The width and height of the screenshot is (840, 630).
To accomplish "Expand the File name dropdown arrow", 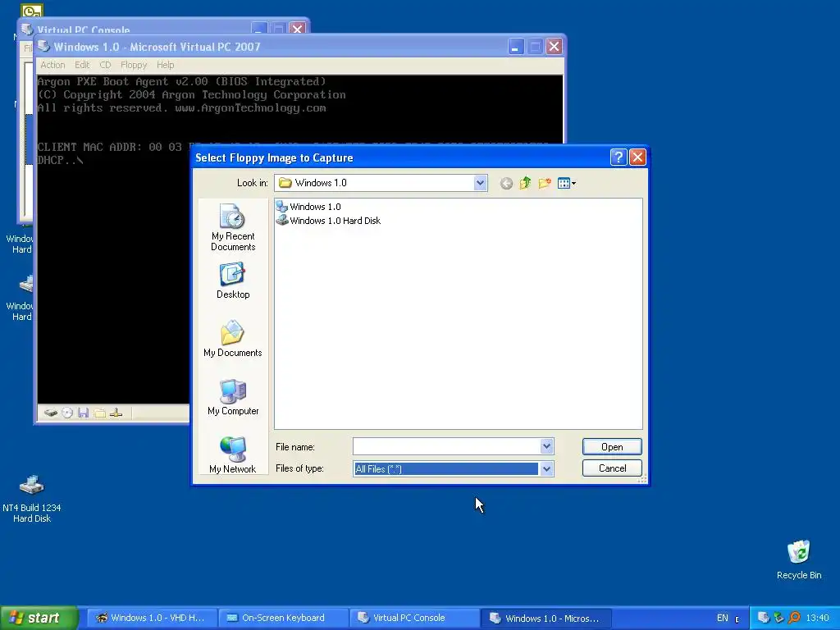I will 546,446.
